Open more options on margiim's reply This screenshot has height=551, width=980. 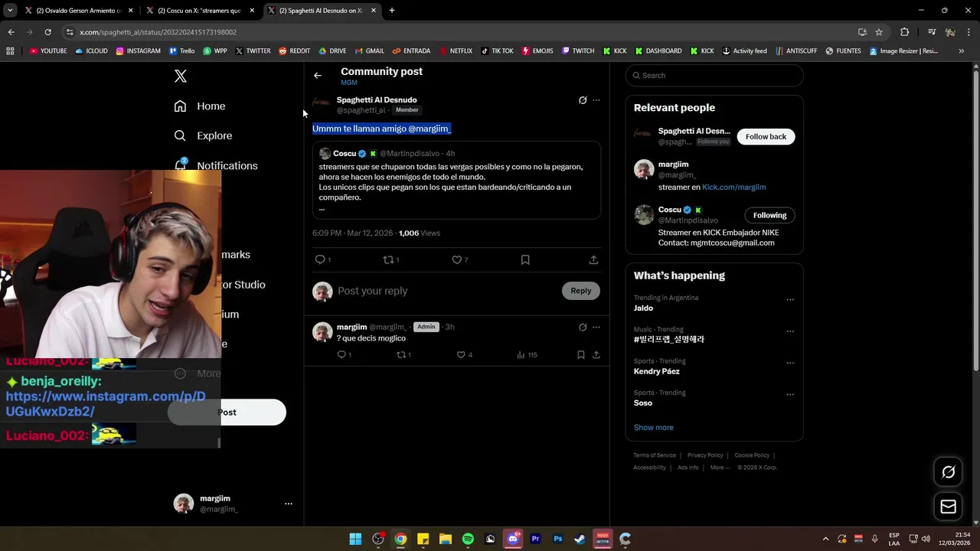[596, 328]
